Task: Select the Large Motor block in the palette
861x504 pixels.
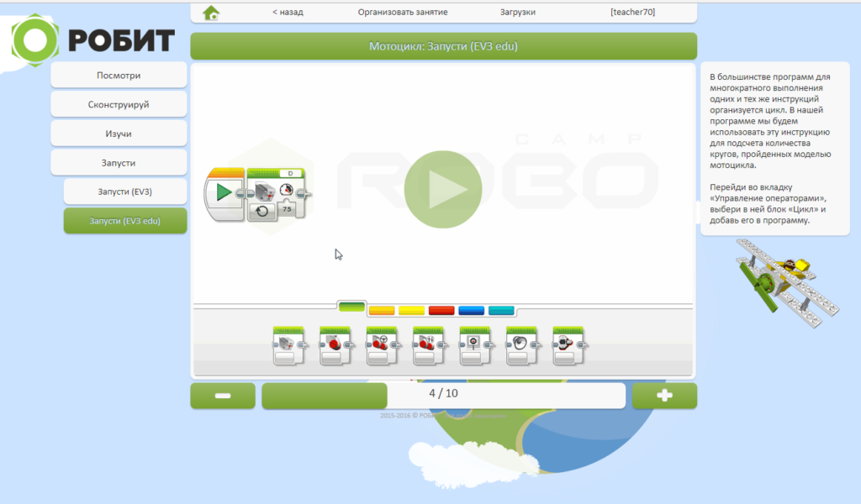Action: click(335, 346)
